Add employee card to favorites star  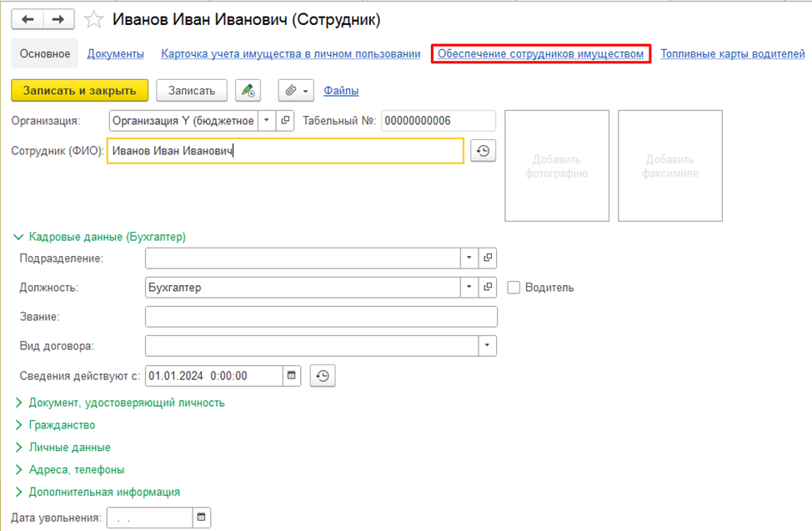click(93, 20)
